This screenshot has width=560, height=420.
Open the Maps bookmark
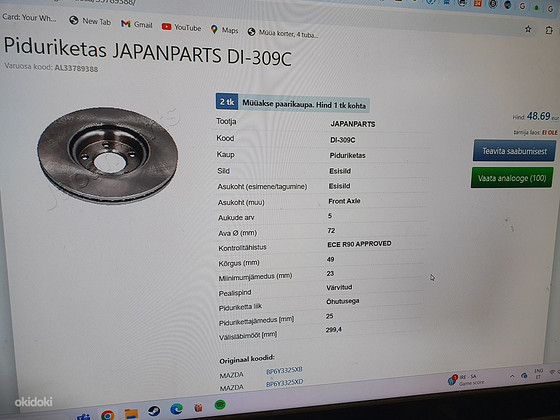225,30
